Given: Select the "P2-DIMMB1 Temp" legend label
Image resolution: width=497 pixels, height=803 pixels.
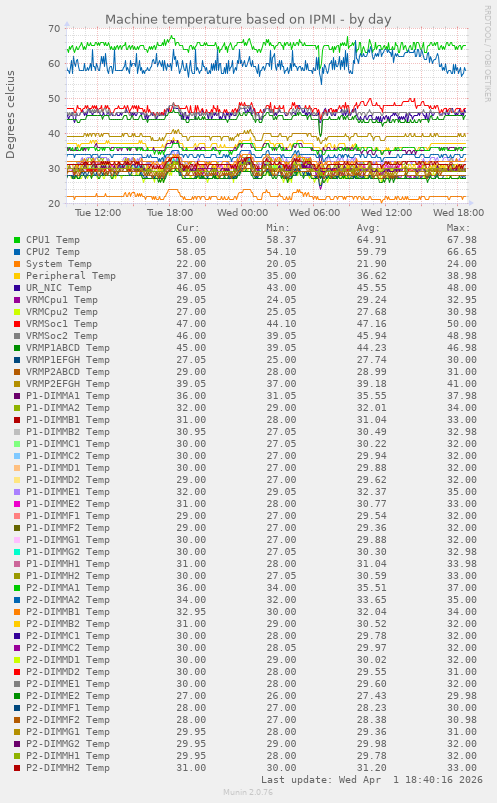Looking at the screenshot, I should tap(68, 612).
